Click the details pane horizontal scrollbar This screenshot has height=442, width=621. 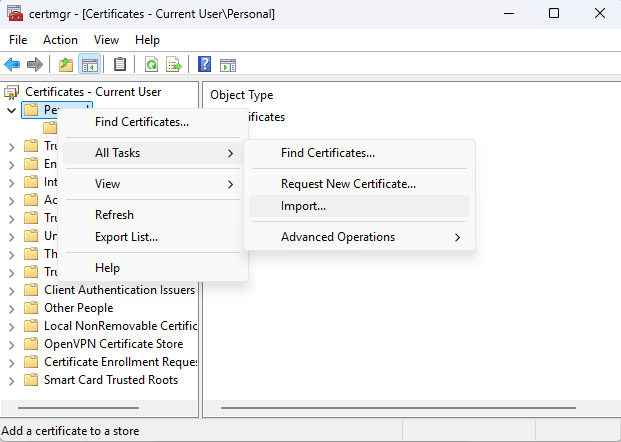(x=398, y=408)
